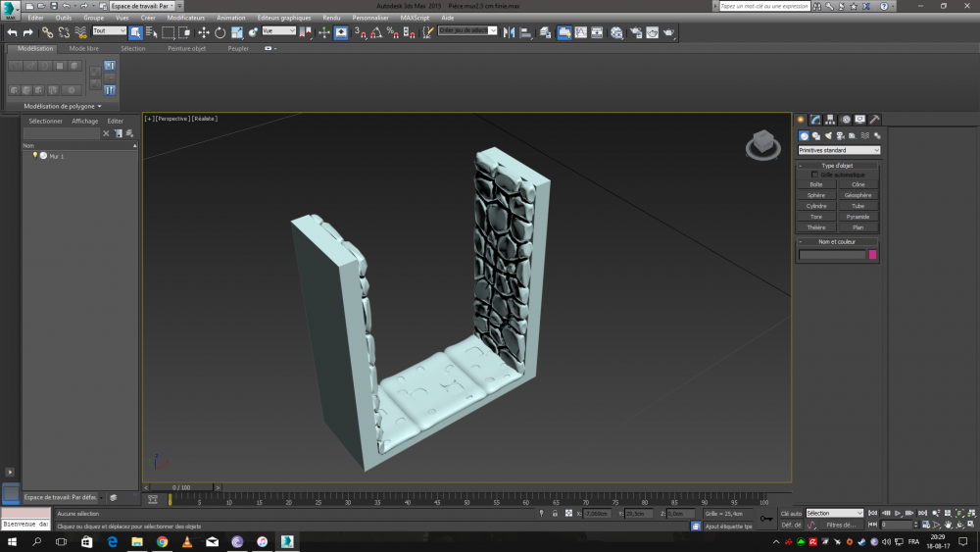Click the Undo arrow in main toolbar

coord(12,32)
